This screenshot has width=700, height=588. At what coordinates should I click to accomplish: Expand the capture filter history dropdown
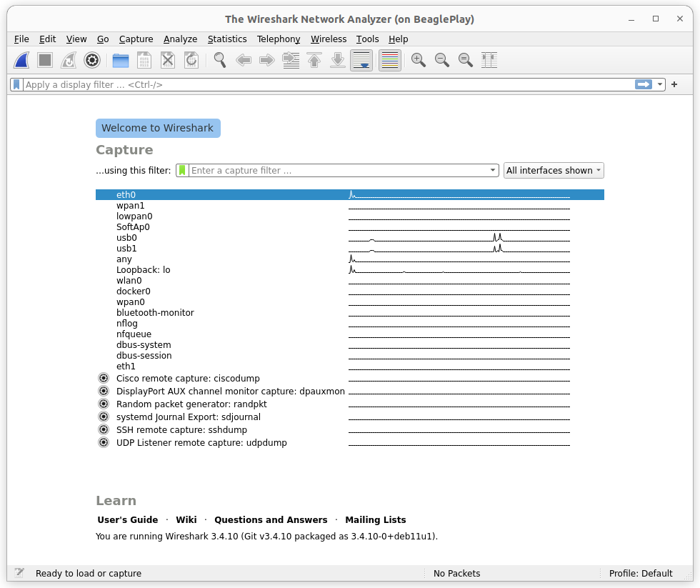pyautogui.click(x=492, y=170)
